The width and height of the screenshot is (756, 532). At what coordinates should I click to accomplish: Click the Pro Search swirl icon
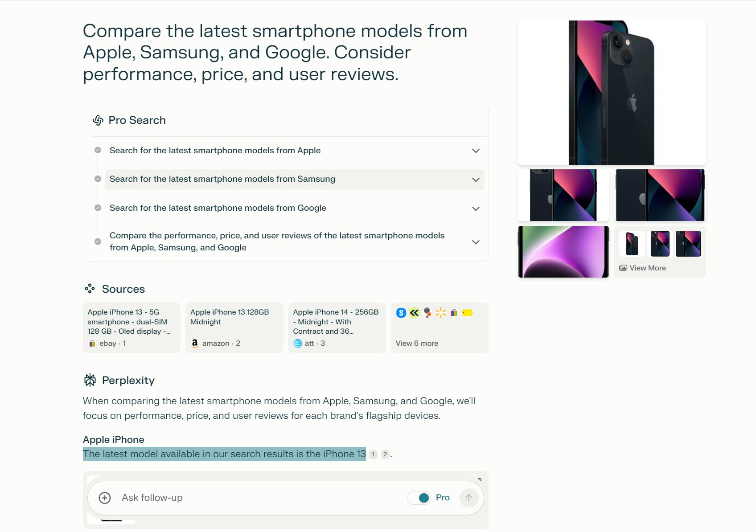[x=98, y=120]
